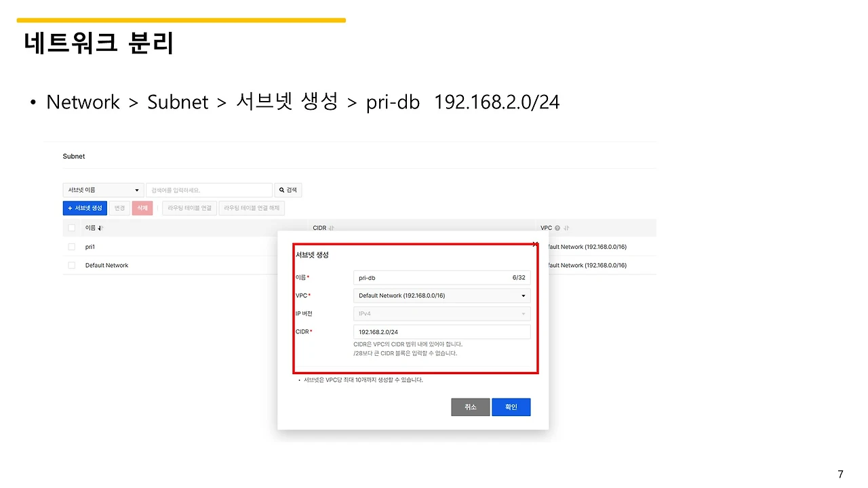
Task: Click the VPC column help question icon
Action: click(x=557, y=228)
